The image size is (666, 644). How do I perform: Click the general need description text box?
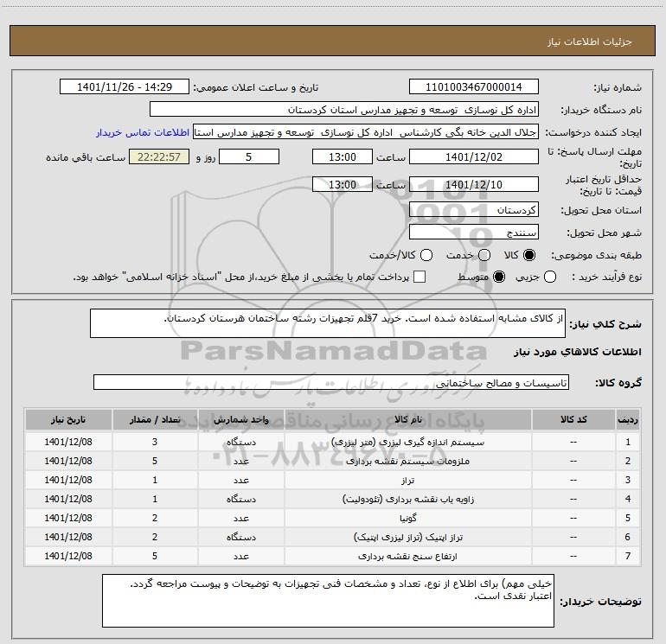328,323
